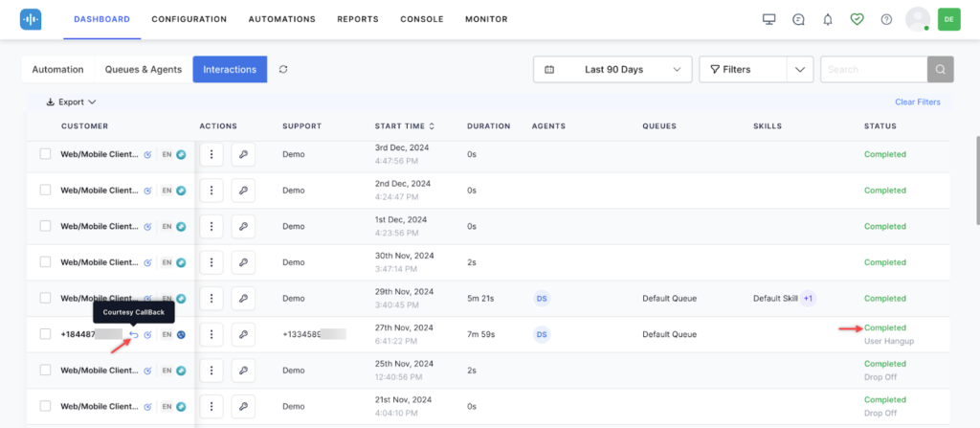Screen dimensions: 980x428
Task: Click the Courtesy CallBack arrow icon in 27th Nov row
Action: click(134, 335)
